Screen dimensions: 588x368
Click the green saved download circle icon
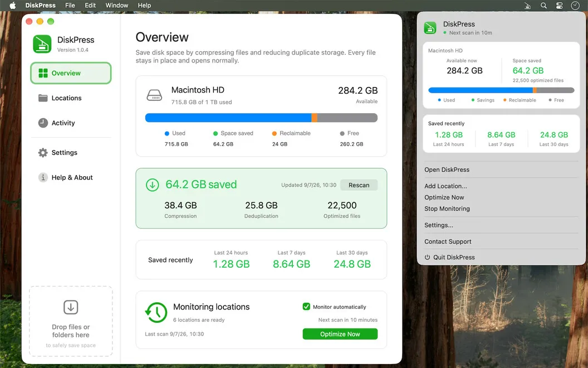point(152,185)
